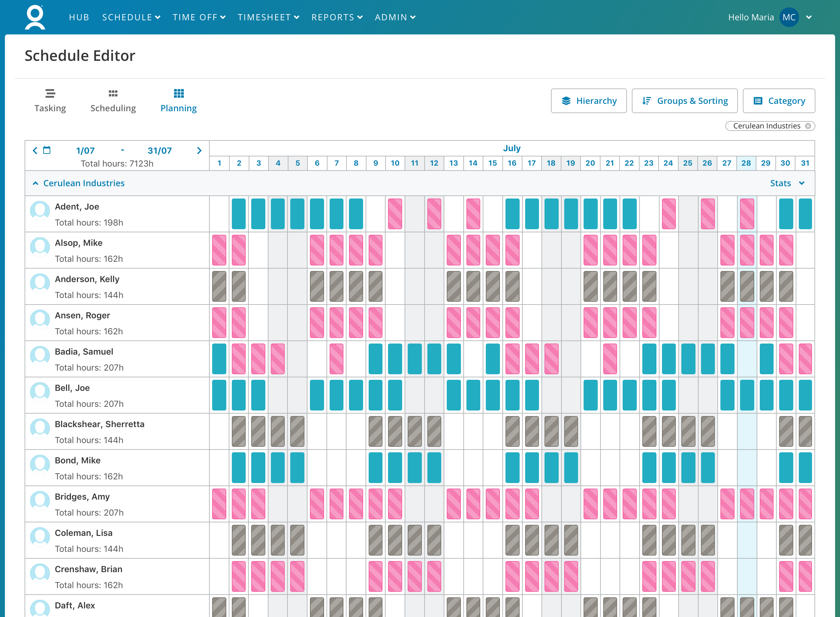Remove the Cerulean Industries filter tag
The image size is (840, 617).
(808, 126)
